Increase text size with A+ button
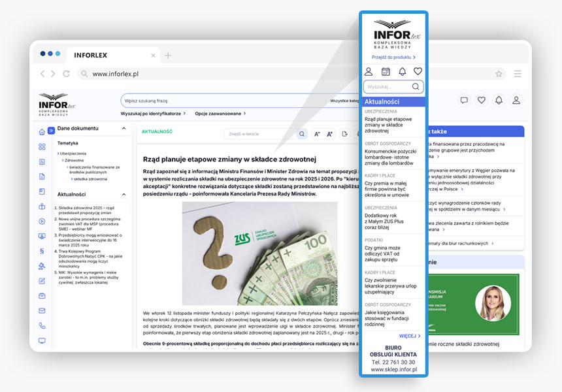The width and height of the screenshot is (562, 392). point(329,134)
